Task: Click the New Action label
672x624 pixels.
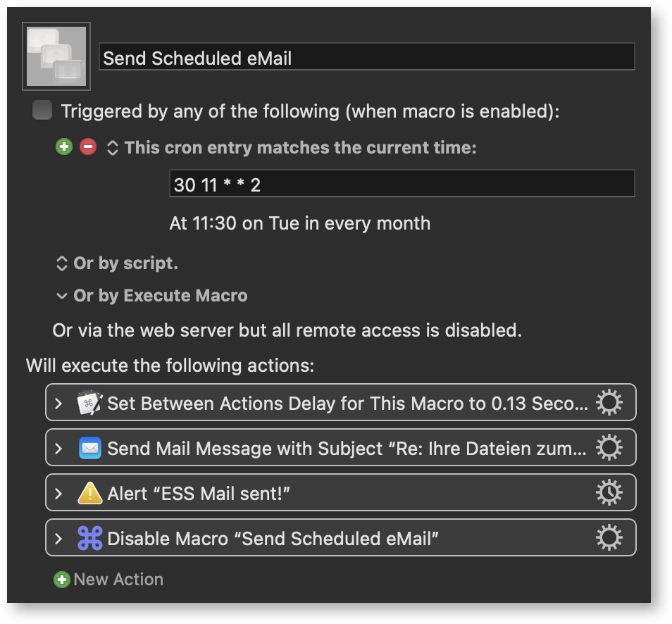Action: (x=118, y=580)
